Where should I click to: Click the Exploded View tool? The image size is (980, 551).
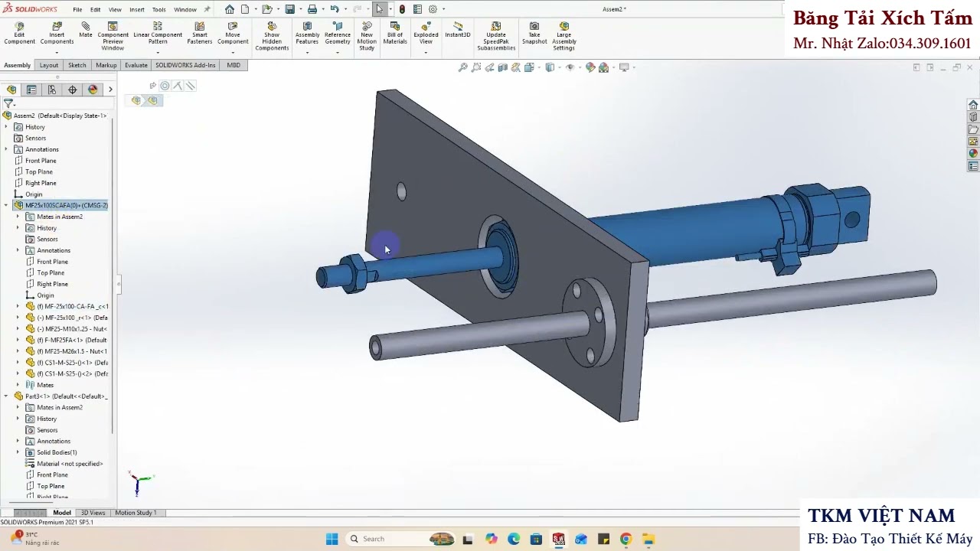click(x=426, y=34)
